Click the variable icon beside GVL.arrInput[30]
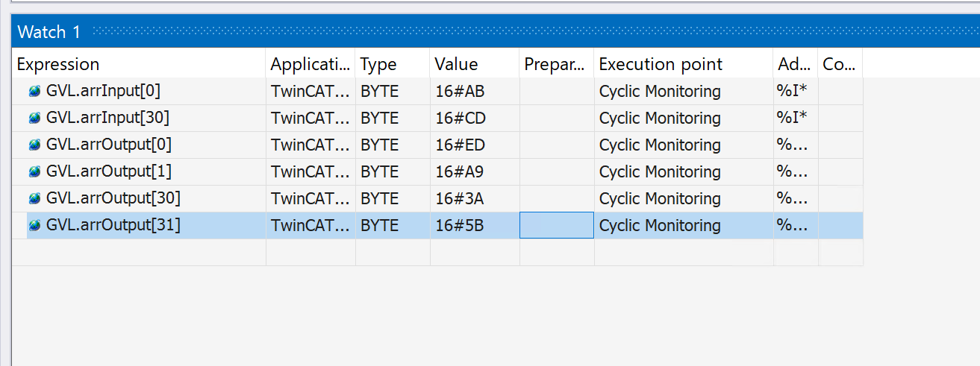The height and width of the screenshot is (366, 980). (x=34, y=119)
